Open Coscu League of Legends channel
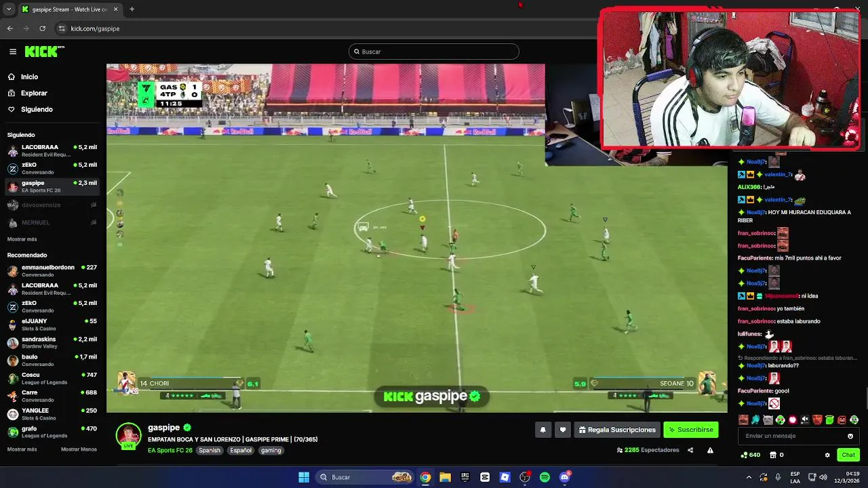 point(52,378)
